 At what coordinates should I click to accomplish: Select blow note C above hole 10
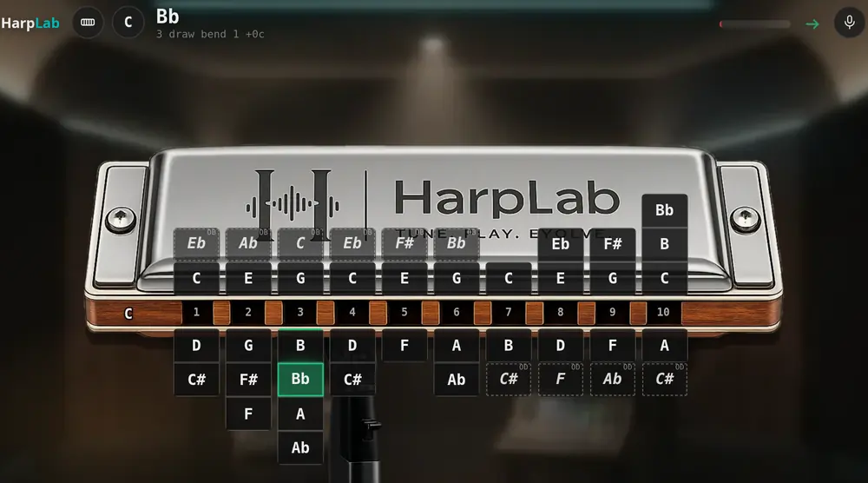coord(664,278)
